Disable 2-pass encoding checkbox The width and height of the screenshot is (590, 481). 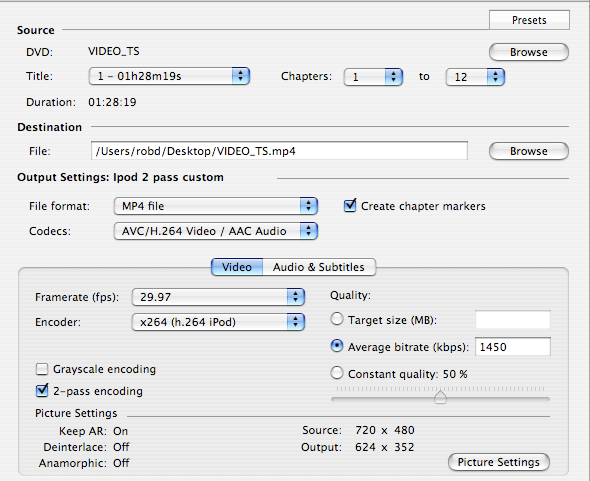pos(42,391)
